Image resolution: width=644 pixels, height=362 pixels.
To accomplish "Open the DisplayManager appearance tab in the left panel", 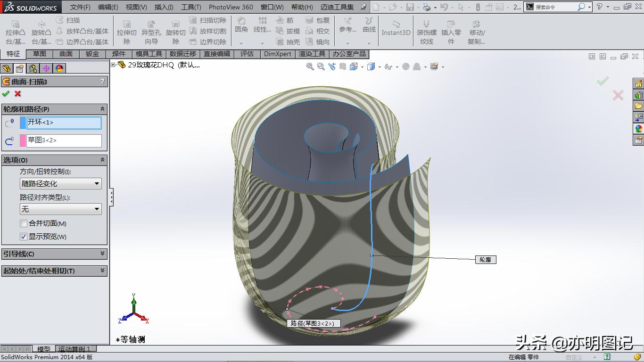I will coord(58,68).
